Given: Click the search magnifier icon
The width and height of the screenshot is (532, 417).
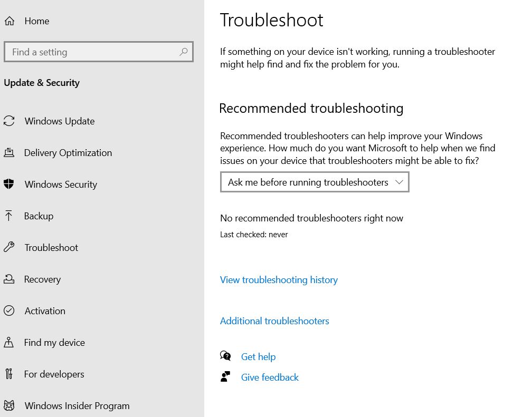Looking at the screenshot, I should pyautogui.click(x=184, y=52).
